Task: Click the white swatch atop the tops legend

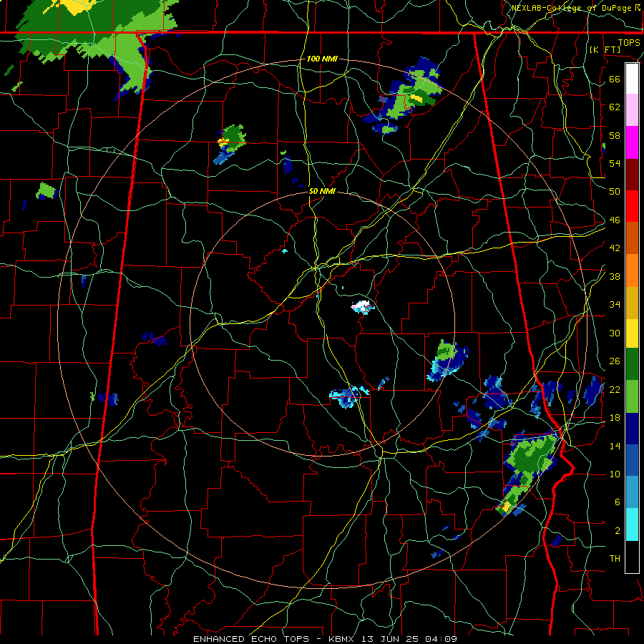Action: tap(632, 79)
